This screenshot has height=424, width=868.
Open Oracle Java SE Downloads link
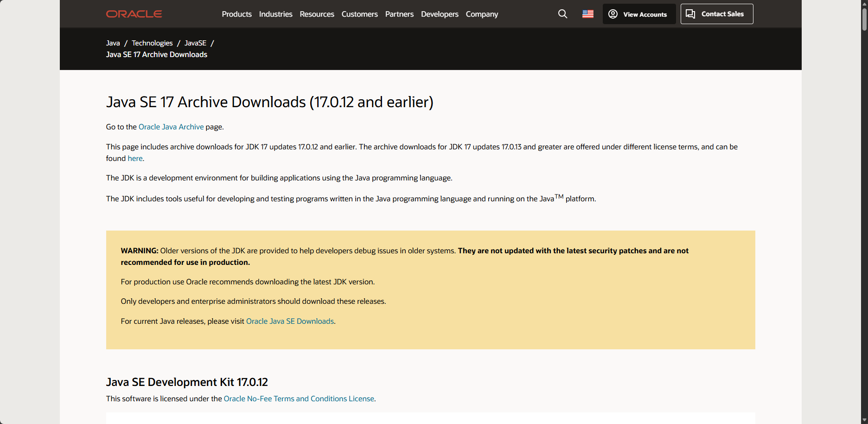[290, 321]
